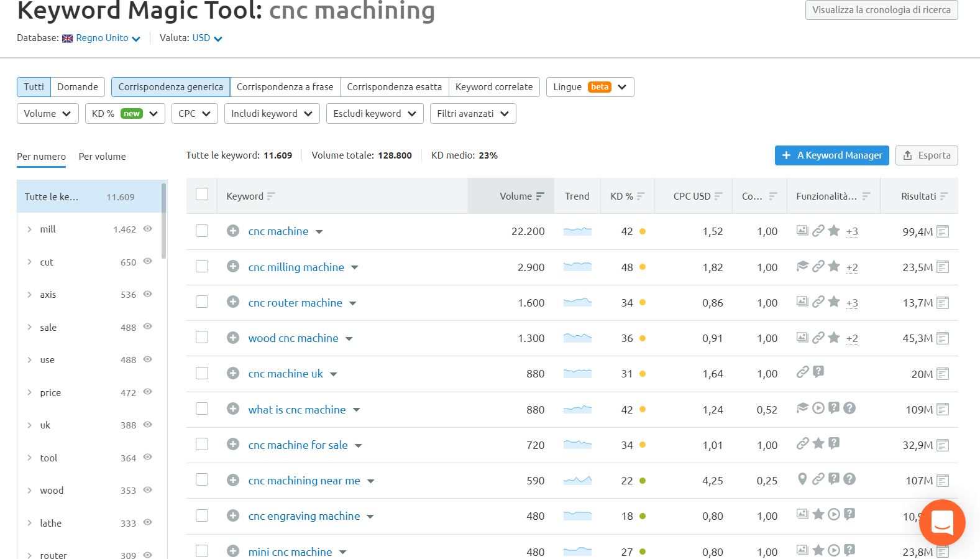980x559 pixels.
Task: Open arrow menu beside 'cnc machine for sale'
Action: click(359, 446)
